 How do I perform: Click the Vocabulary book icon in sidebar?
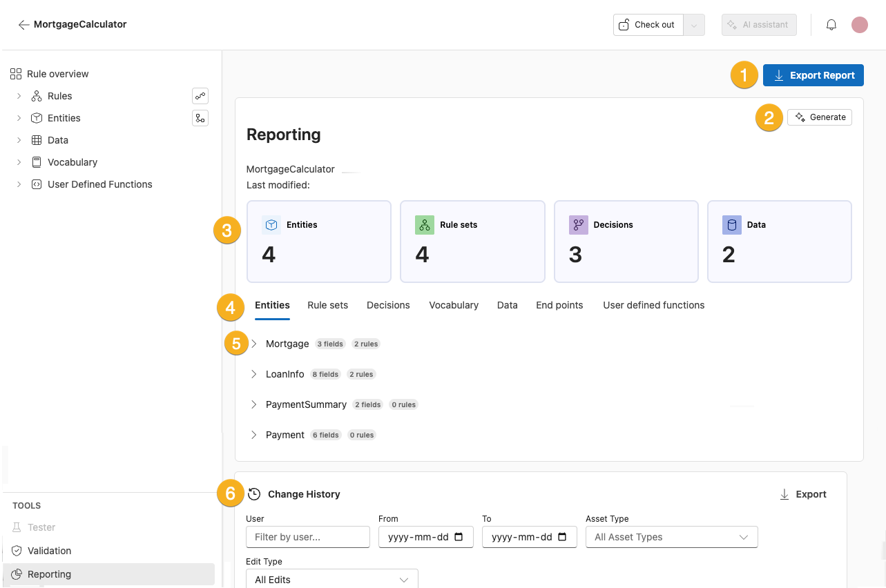(x=37, y=162)
